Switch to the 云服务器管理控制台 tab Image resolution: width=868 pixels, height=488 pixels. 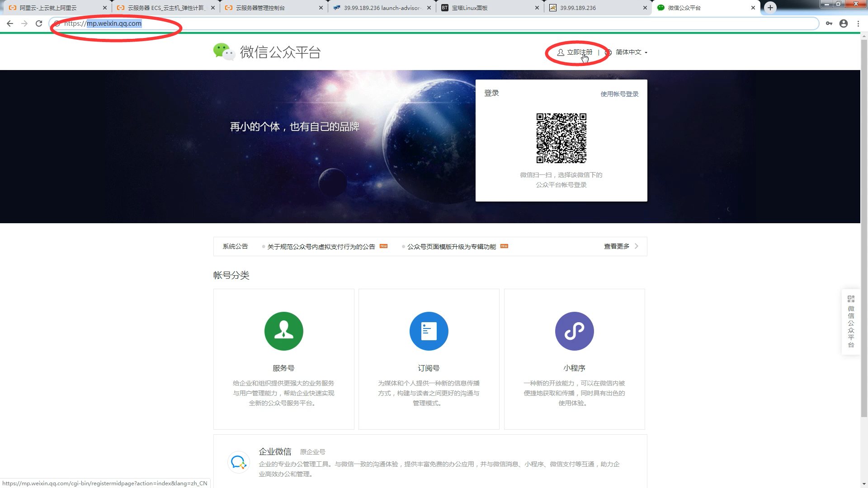pyautogui.click(x=274, y=8)
